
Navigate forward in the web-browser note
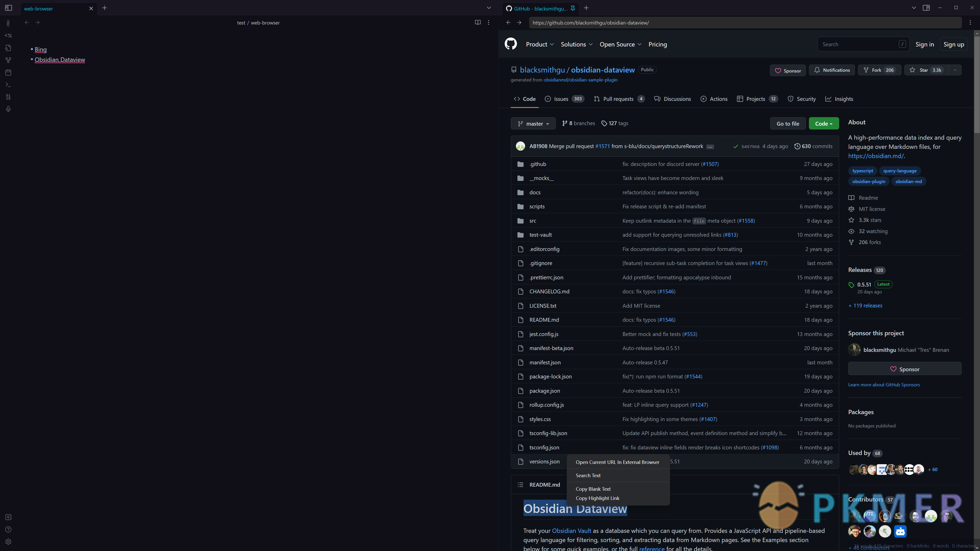pos(37,22)
